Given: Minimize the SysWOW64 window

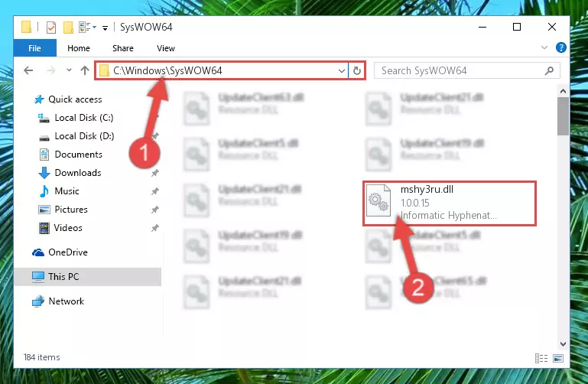Looking at the screenshot, I should click(482, 27).
